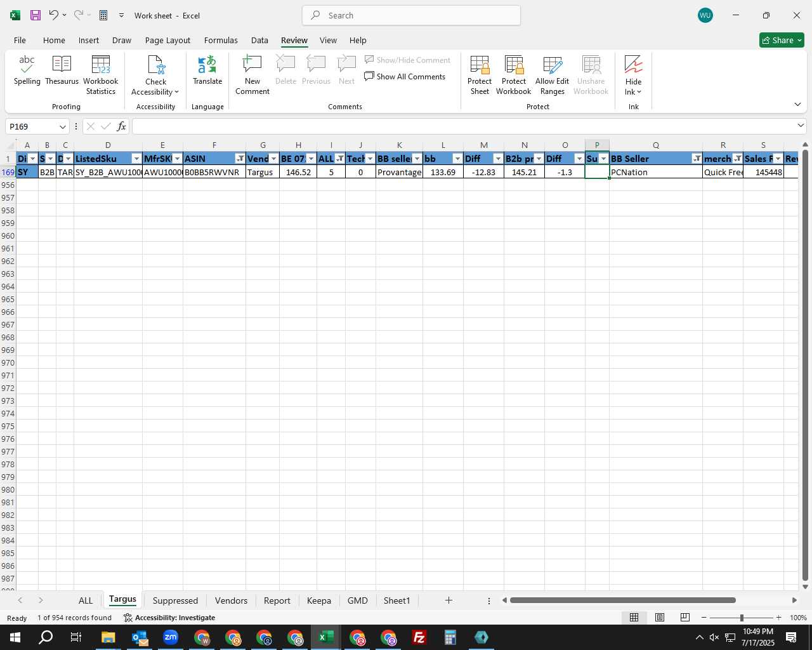Open ASIN column filter dropdown
The image size is (812, 650).
point(240,159)
